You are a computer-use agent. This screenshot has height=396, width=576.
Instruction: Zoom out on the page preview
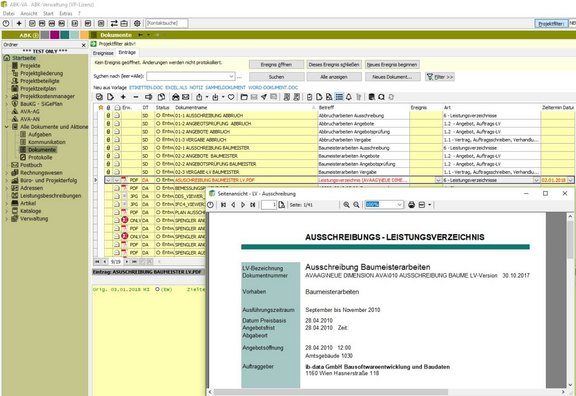point(356,205)
